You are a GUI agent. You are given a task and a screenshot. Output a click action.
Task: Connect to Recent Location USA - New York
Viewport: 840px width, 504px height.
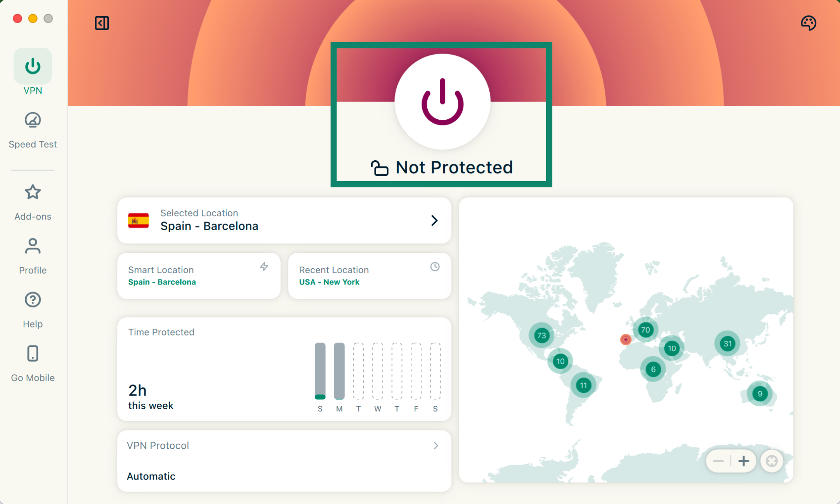(x=370, y=276)
